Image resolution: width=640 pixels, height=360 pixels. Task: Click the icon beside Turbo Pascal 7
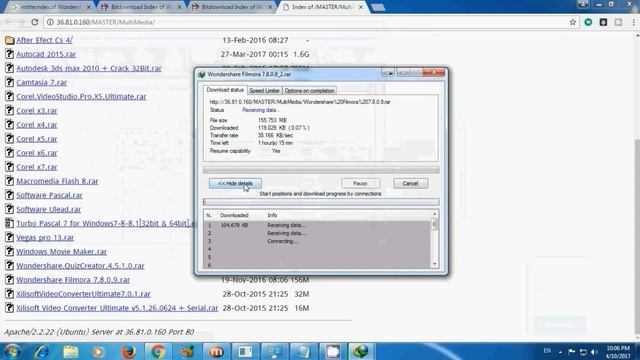coord(9,223)
